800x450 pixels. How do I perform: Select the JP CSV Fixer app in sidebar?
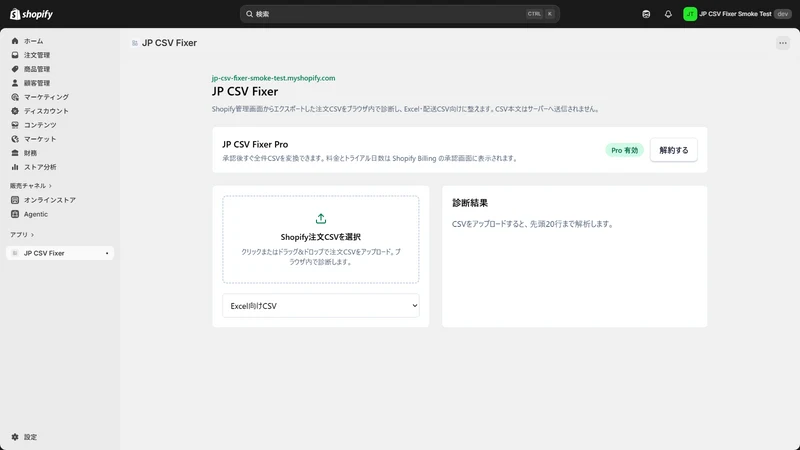point(60,253)
